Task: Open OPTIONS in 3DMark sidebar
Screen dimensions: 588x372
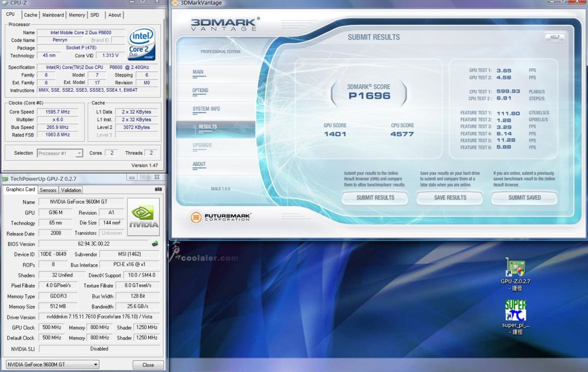Action: (201, 91)
